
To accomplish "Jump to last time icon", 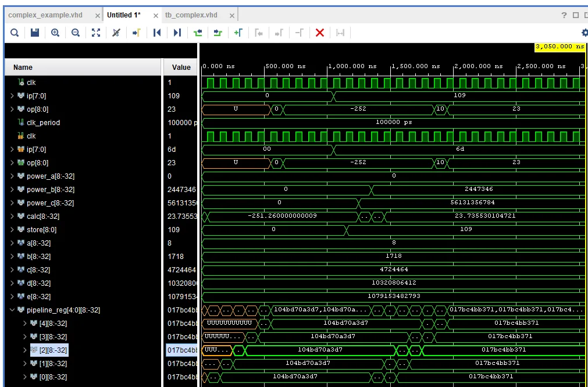I will coord(177,33).
